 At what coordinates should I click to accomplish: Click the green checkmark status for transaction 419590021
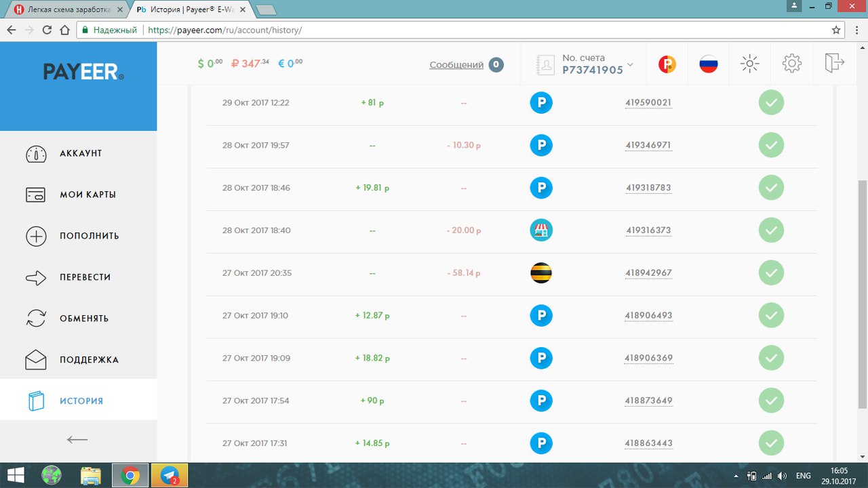tap(771, 103)
